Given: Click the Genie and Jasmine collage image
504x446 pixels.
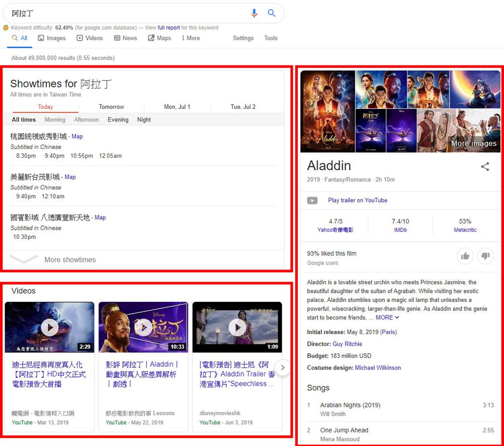Looking at the screenshot, I should (x=381, y=89).
